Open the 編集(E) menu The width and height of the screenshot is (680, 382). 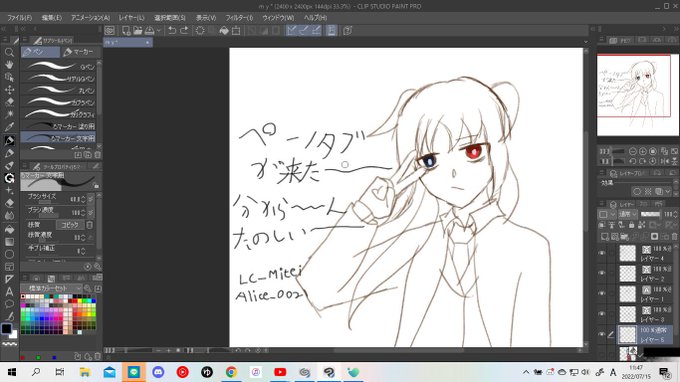pos(52,18)
